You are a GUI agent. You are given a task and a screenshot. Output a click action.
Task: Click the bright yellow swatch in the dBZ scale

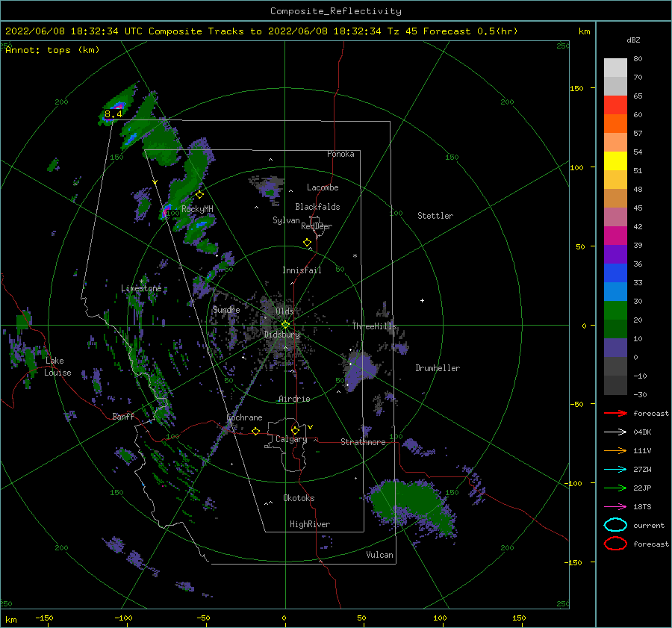[615, 161]
